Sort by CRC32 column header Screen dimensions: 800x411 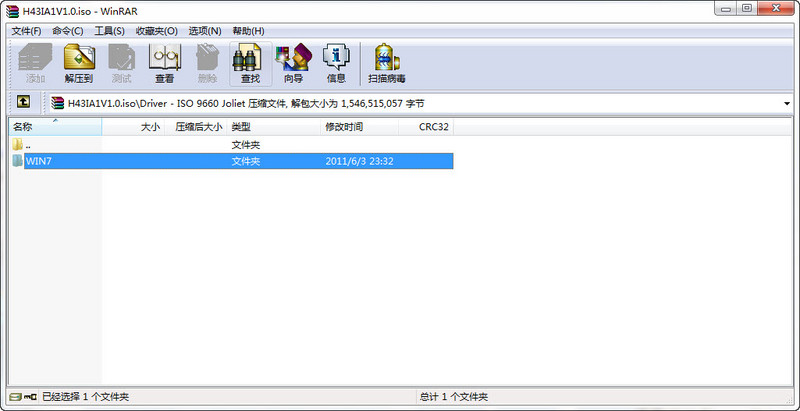point(426,127)
